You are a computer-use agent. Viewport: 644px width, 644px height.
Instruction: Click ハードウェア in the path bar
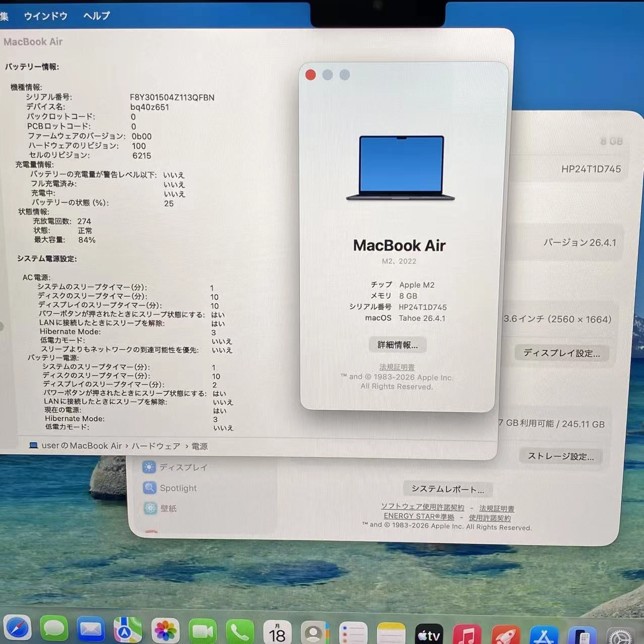[x=155, y=446]
